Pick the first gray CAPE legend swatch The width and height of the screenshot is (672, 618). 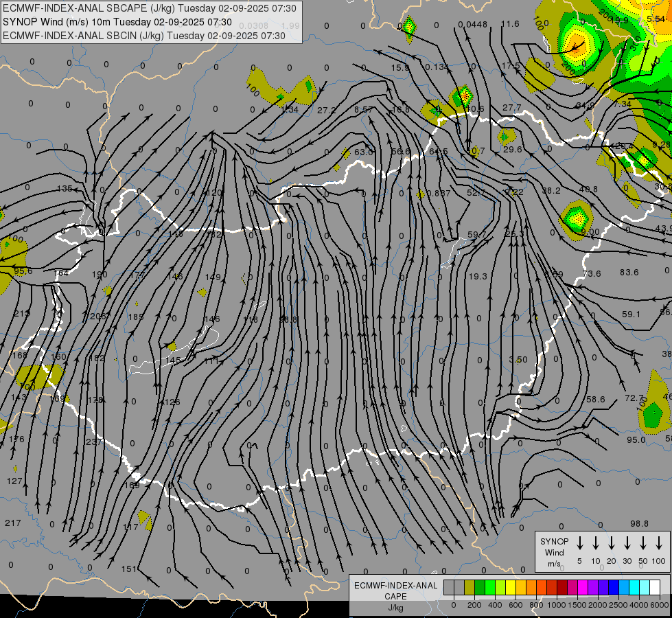449,588
